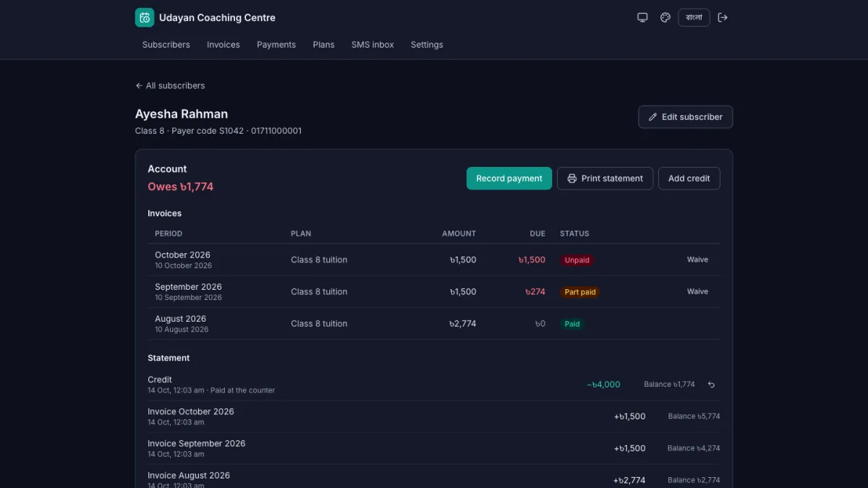
Task: Open the Plans tab
Action: (x=324, y=45)
